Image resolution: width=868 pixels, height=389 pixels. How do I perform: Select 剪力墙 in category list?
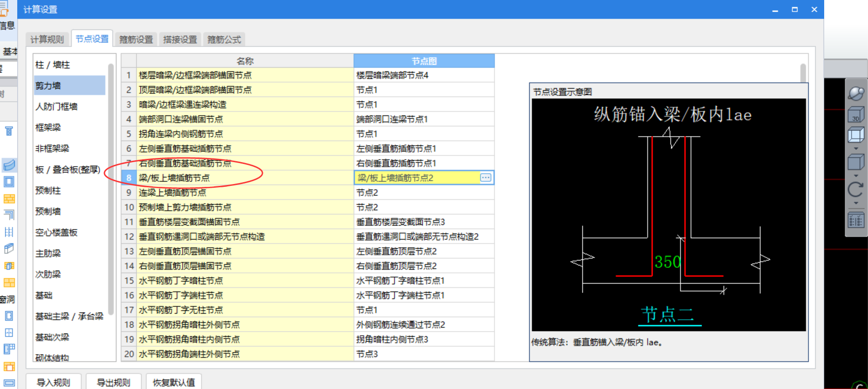[69, 86]
